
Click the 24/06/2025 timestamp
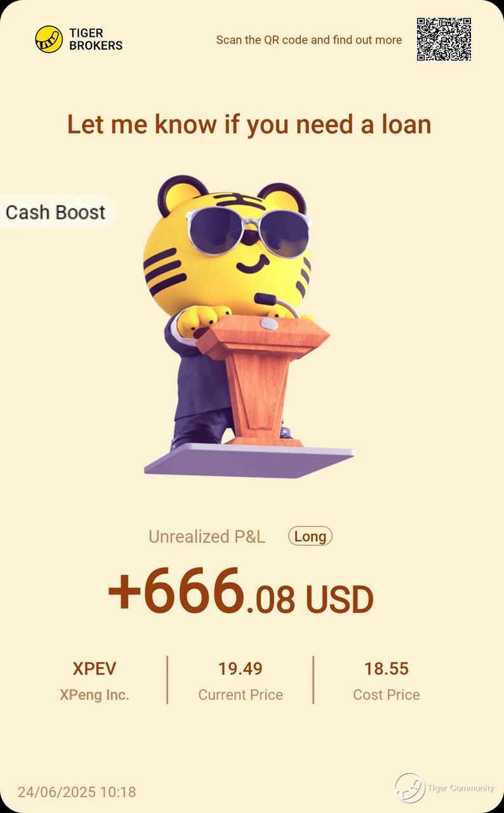(x=77, y=792)
